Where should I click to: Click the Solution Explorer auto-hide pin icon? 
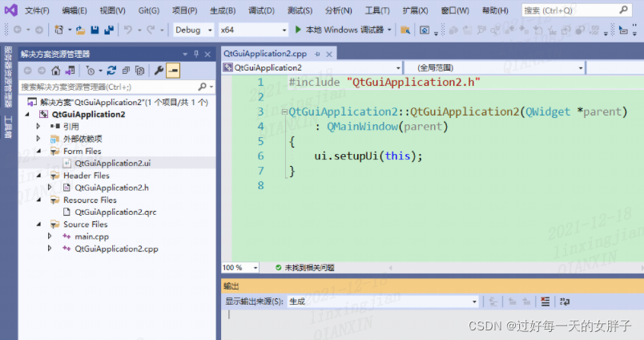[x=196, y=54]
